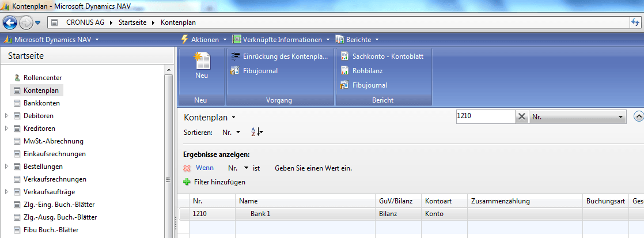The height and width of the screenshot is (238, 644).
Task: Sort by the Nr. column header
Action: [x=212, y=202]
